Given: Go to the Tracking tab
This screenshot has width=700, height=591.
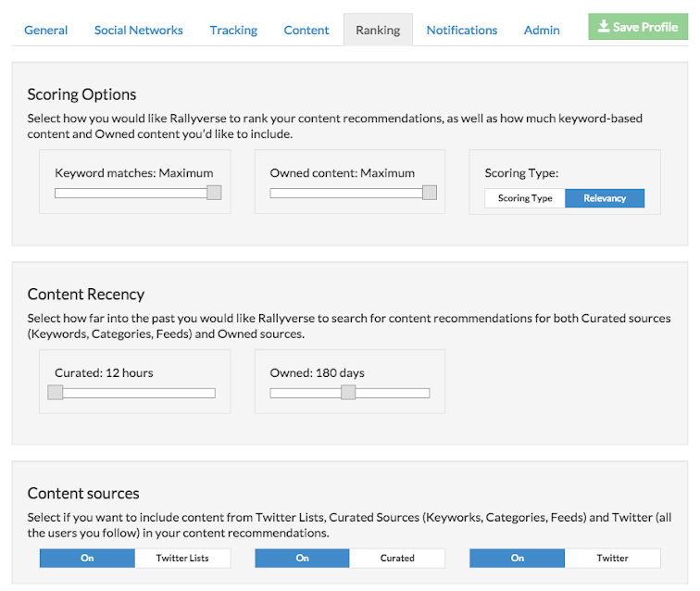Looking at the screenshot, I should click(233, 30).
